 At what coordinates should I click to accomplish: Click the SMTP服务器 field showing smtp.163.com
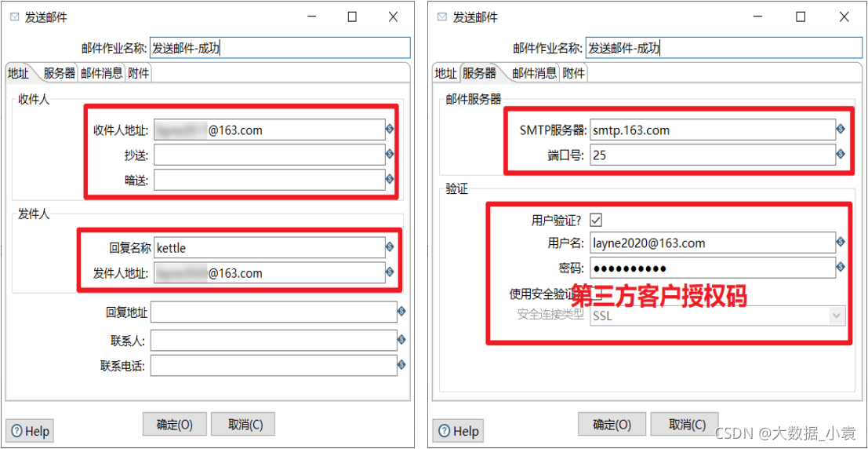tap(713, 130)
